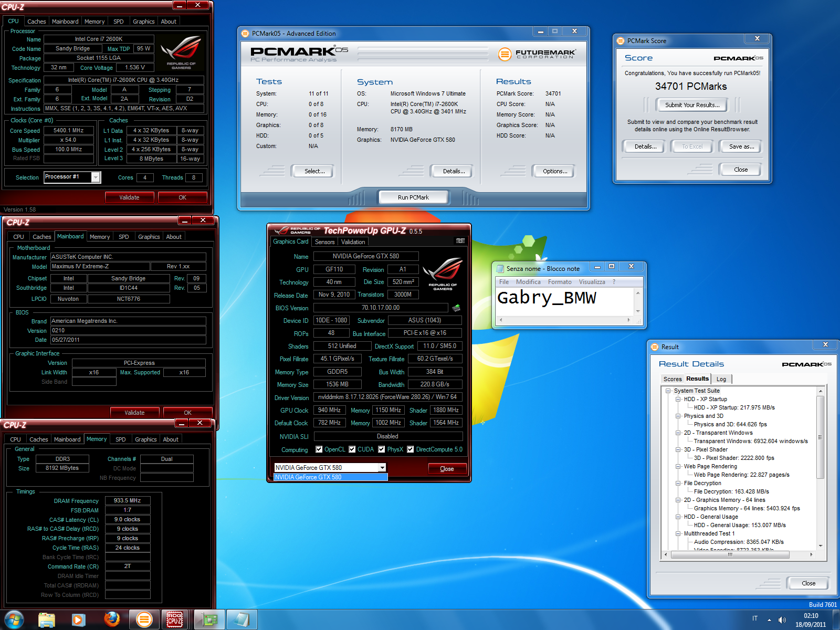Toggle the OpenCL checkbox in GPU-Z
Image resolution: width=840 pixels, height=630 pixels.
tap(319, 449)
